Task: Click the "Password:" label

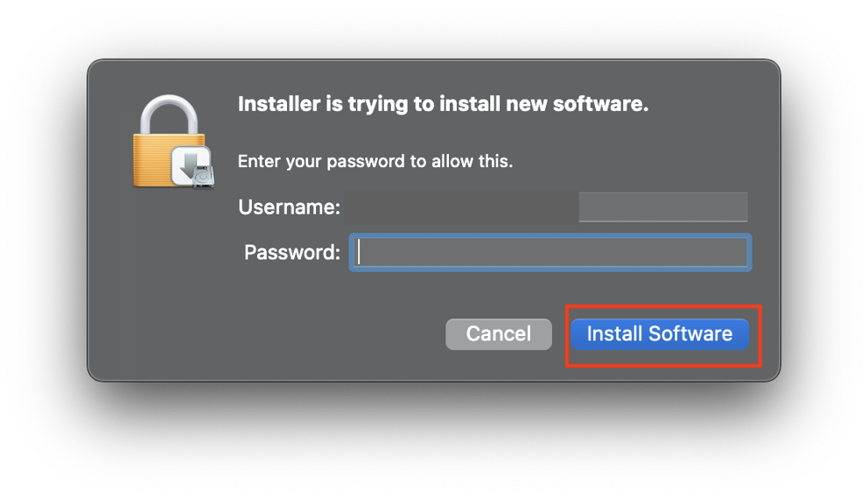Action: 291,253
